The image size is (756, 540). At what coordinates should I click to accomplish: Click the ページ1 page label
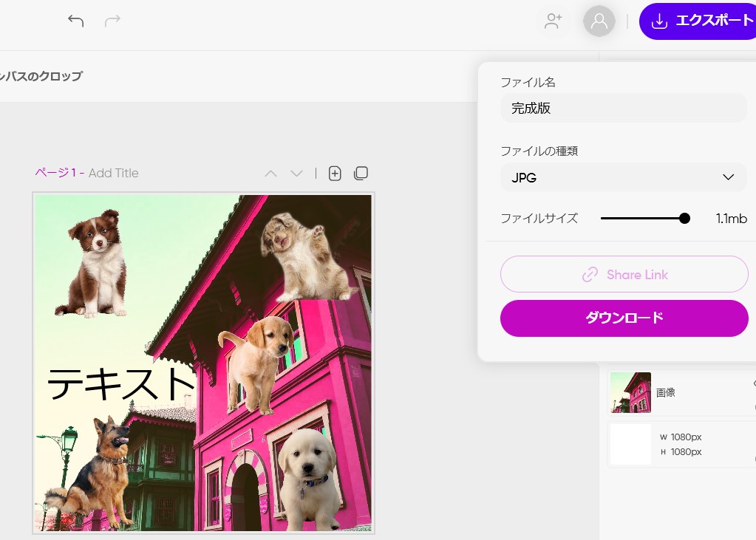tap(56, 173)
